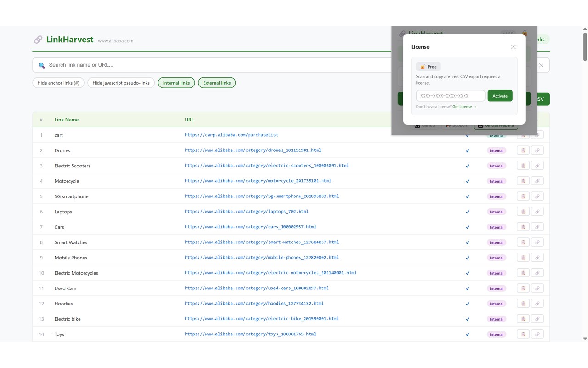Clear the search box using its X button
The width and height of the screenshot is (588, 368).
[541, 65]
